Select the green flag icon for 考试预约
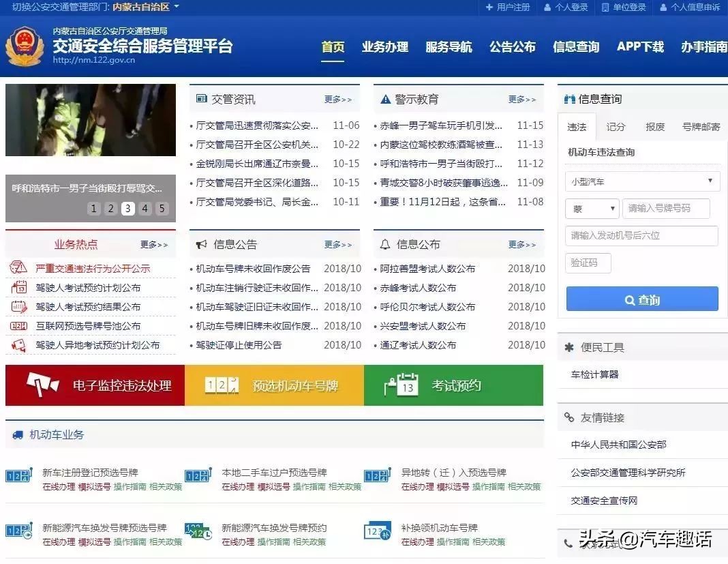The width and height of the screenshot is (728, 564). click(x=401, y=384)
